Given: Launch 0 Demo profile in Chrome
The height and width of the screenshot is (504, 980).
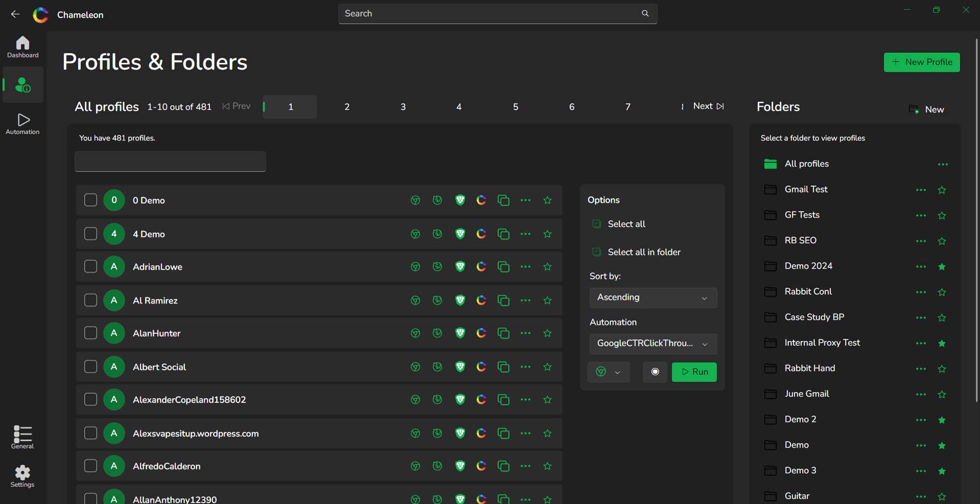Looking at the screenshot, I should tap(415, 200).
